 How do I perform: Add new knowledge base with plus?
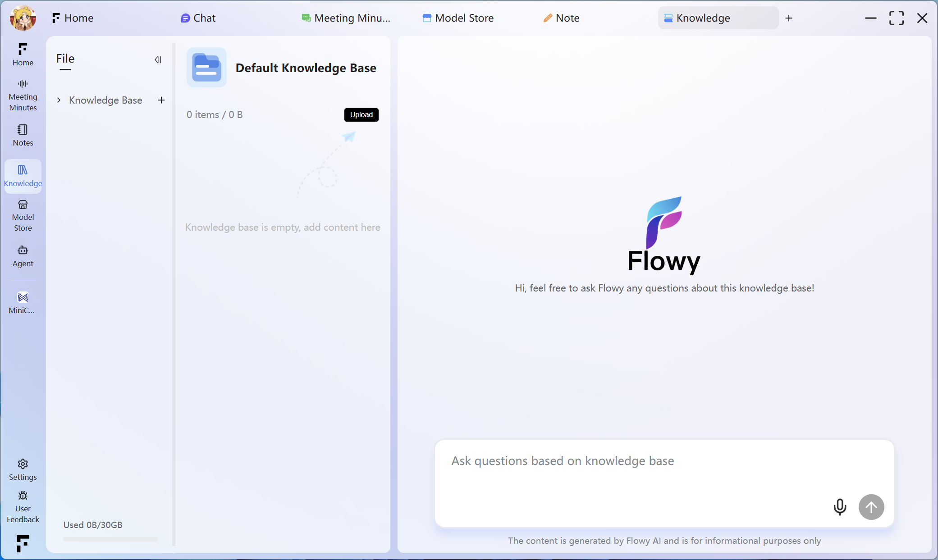tap(161, 100)
